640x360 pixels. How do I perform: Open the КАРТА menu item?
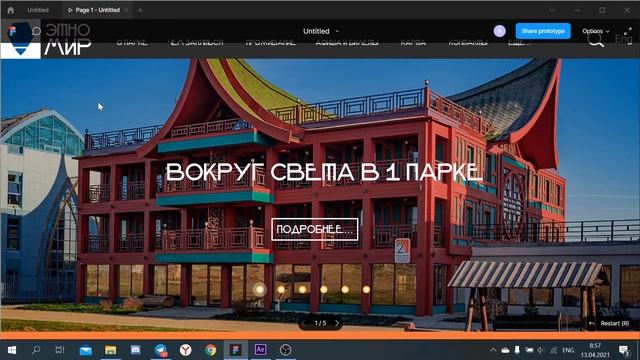(413, 42)
